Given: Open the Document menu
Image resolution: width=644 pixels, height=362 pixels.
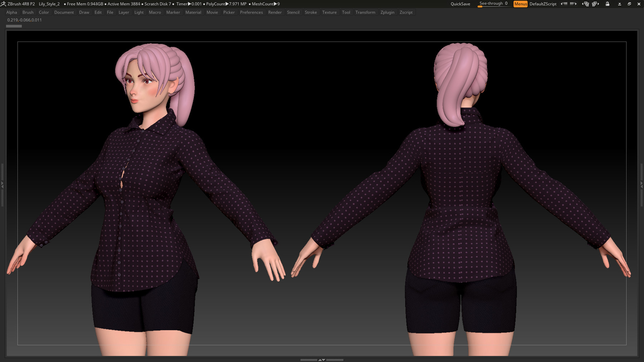Looking at the screenshot, I should tap(64, 12).
